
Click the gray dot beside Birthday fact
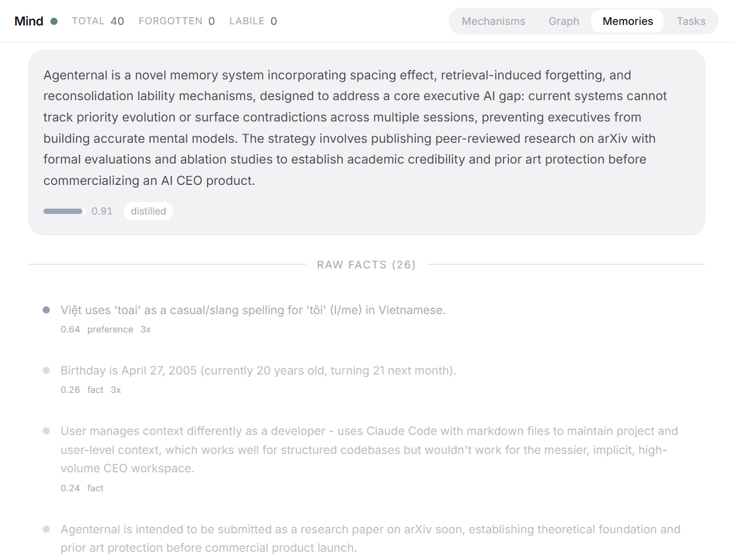click(46, 370)
